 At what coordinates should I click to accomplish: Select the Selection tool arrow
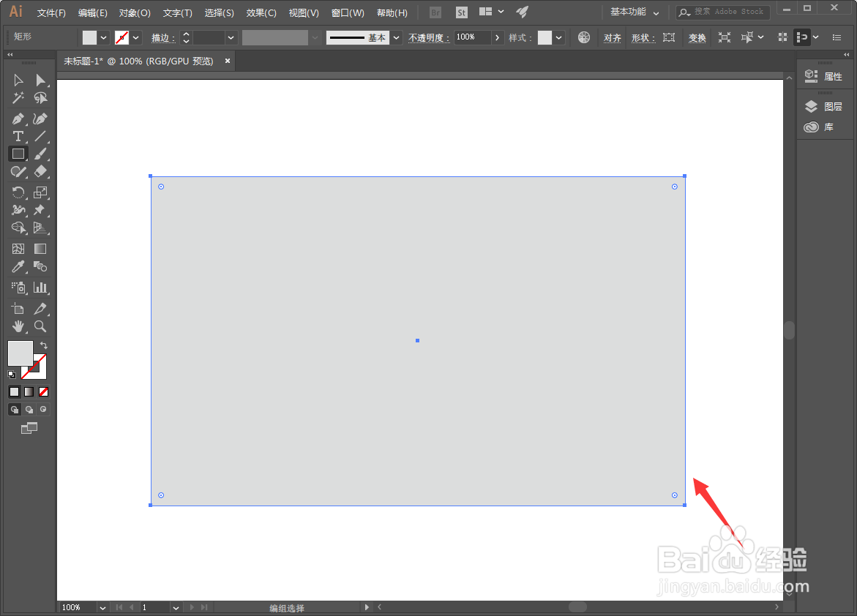[x=18, y=80]
